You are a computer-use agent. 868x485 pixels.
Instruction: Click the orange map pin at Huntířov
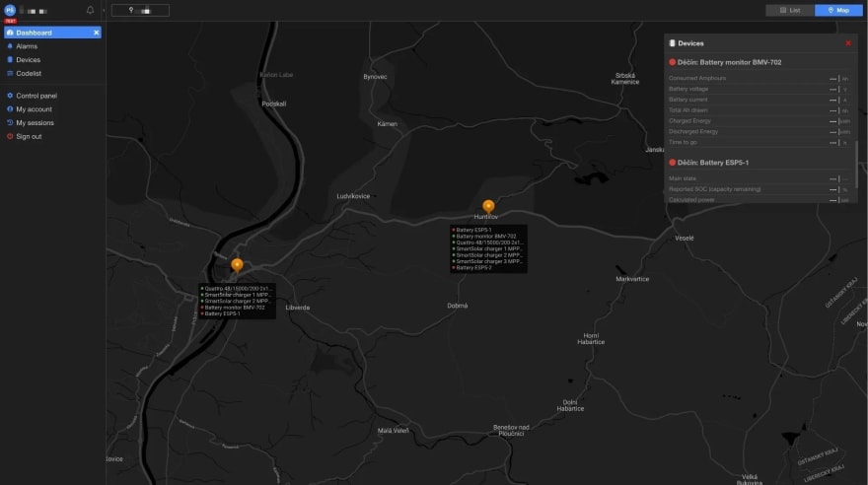488,207
